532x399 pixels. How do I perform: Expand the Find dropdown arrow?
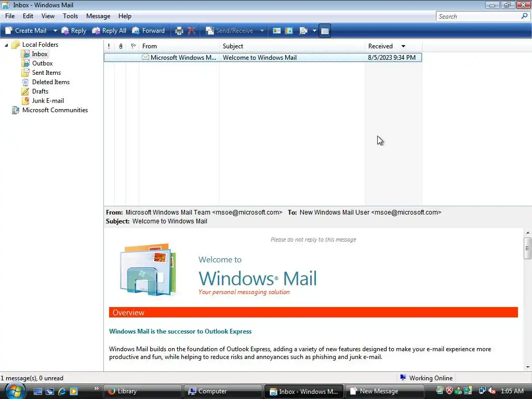point(314,31)
